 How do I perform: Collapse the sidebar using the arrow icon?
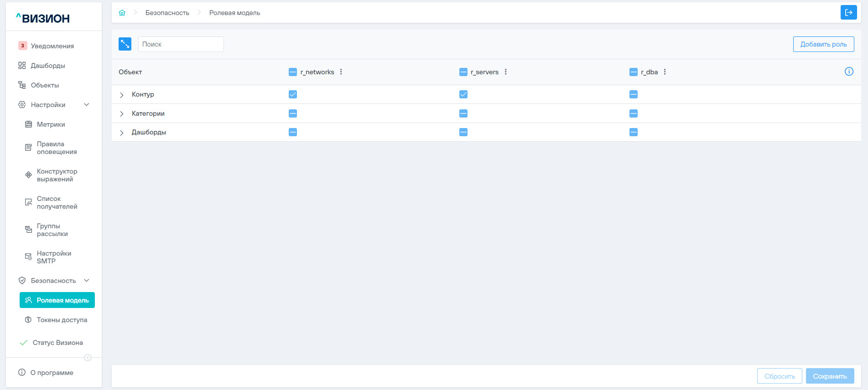pyautogui.click(x=88, y=358)
